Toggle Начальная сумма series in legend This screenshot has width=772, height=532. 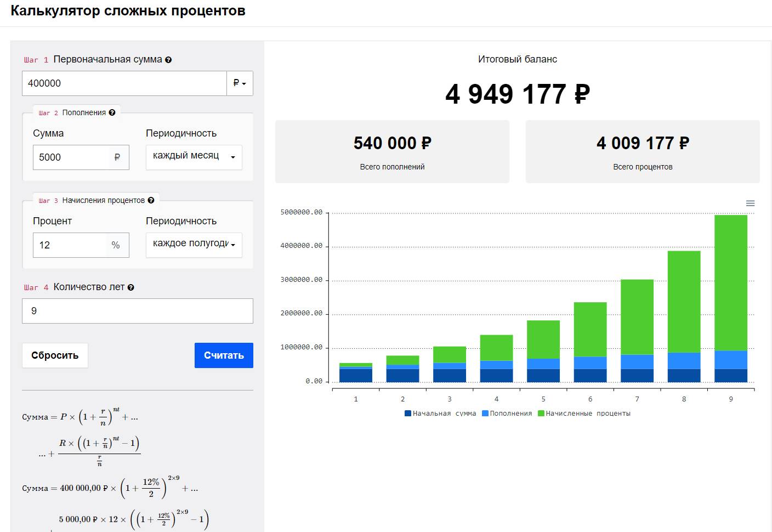click(x=440, y=414)
